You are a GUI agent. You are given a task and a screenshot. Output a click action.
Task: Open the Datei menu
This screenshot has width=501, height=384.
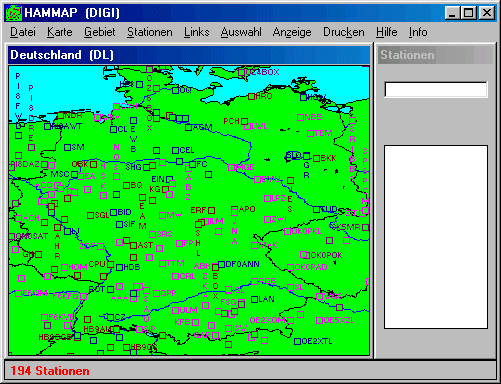pos(23,32)
